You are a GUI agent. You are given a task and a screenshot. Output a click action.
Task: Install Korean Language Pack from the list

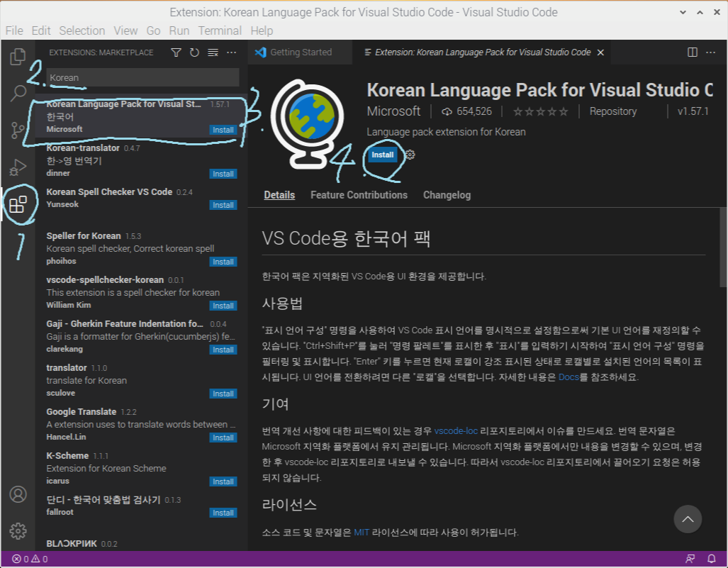[x=223, y=130]
